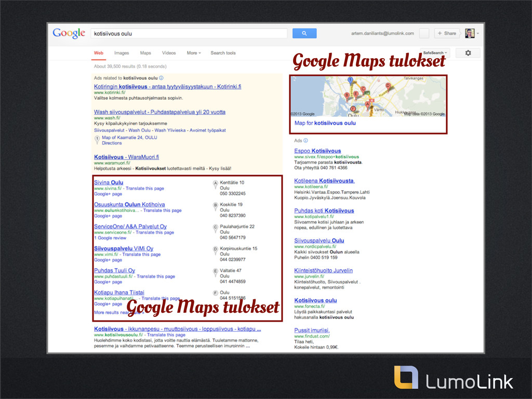This screenshot has width=532, height=399.
Task: Click the blue search magnifier button
Action: pos(304,33)
